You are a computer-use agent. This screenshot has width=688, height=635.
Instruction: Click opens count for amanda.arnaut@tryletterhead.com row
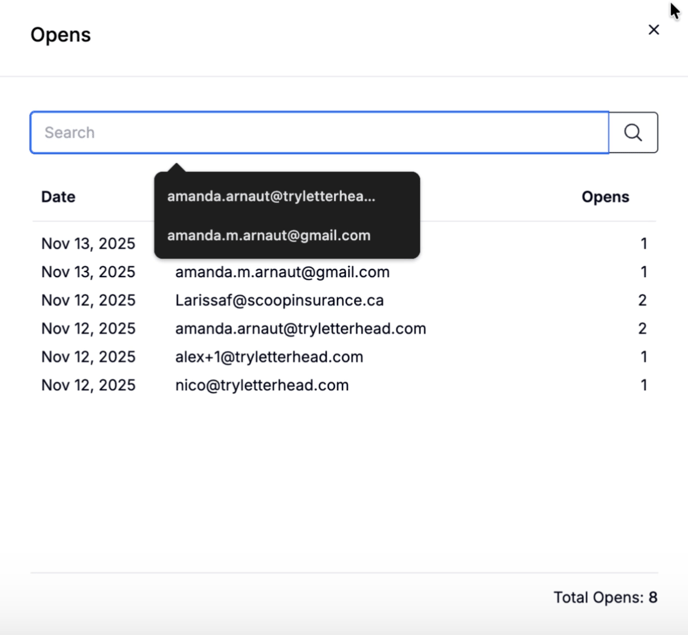(x=642, y=328)
